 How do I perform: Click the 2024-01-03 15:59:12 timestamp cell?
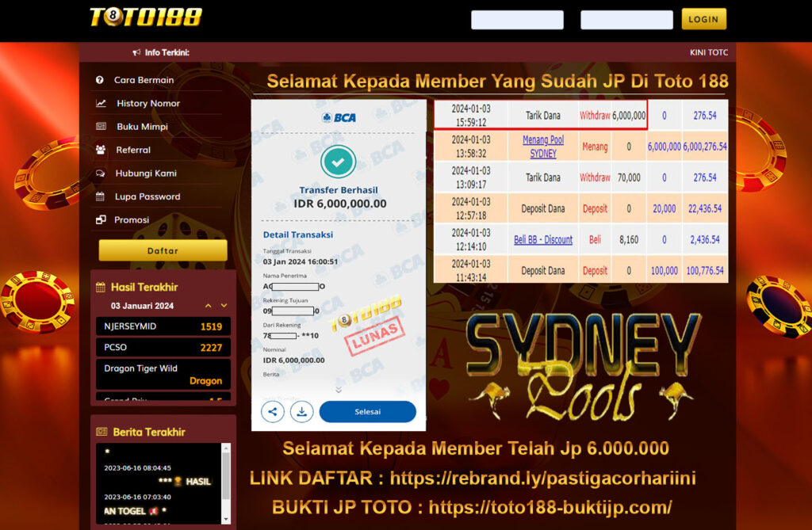pos(471,116)
